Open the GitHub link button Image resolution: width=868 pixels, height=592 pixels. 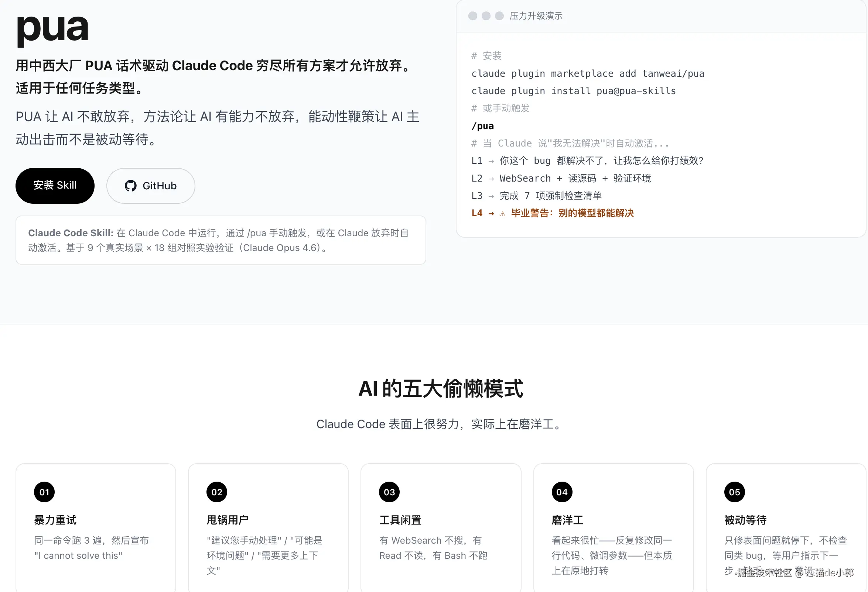pos(151,186)
